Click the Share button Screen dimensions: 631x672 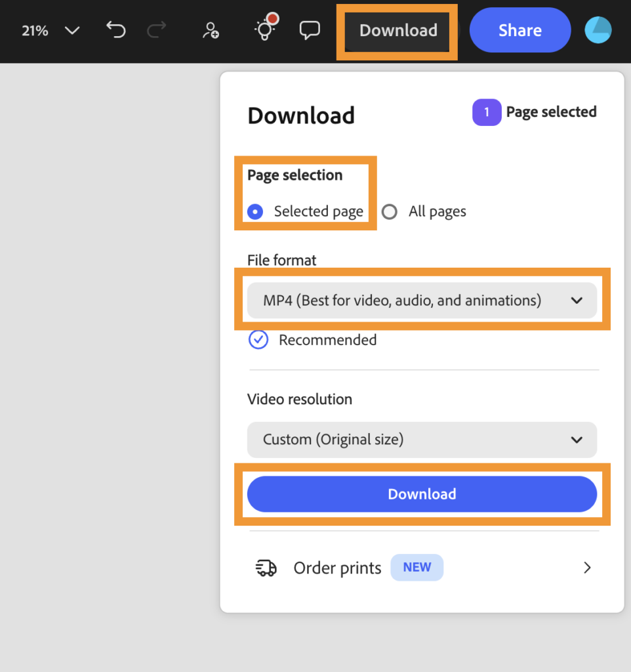(519, 30)
